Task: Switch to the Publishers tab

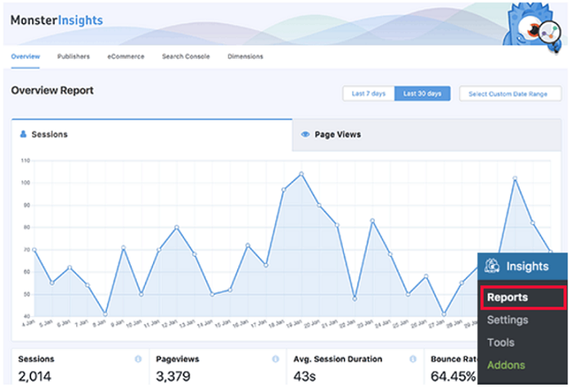Action: [74, 56]
